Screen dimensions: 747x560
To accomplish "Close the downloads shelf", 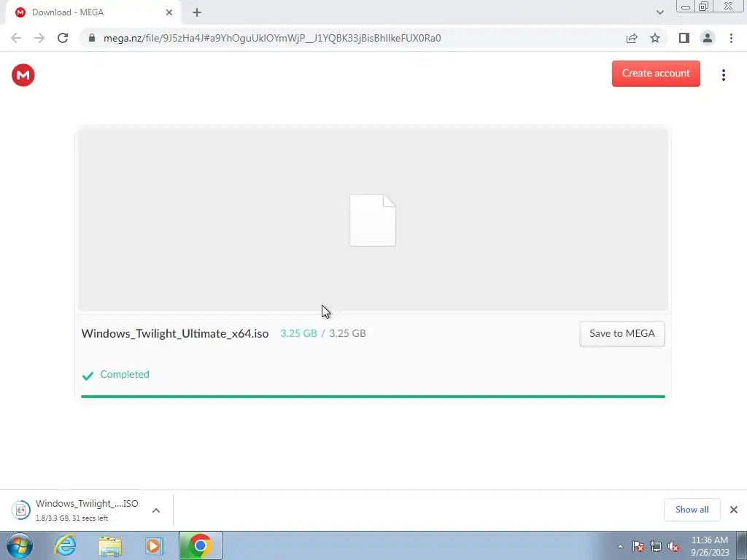I will 734,510.
